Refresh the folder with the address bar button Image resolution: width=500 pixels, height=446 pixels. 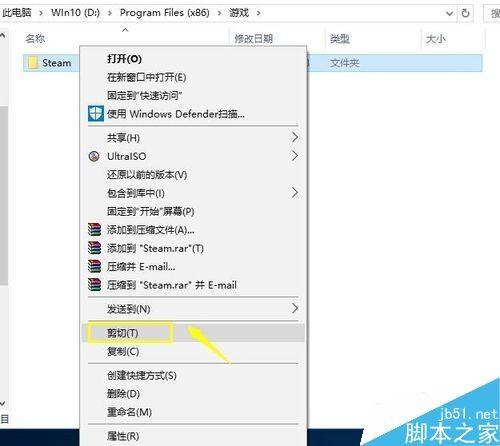465,13
